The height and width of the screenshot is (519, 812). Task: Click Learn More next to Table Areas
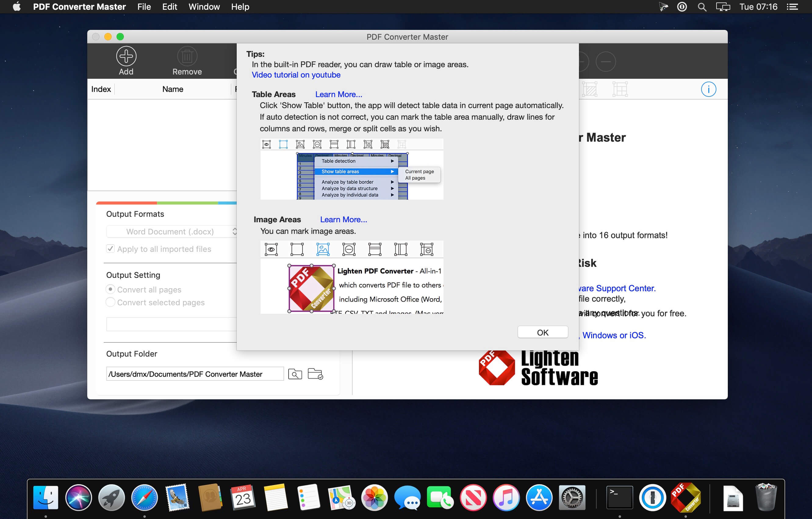339,94
